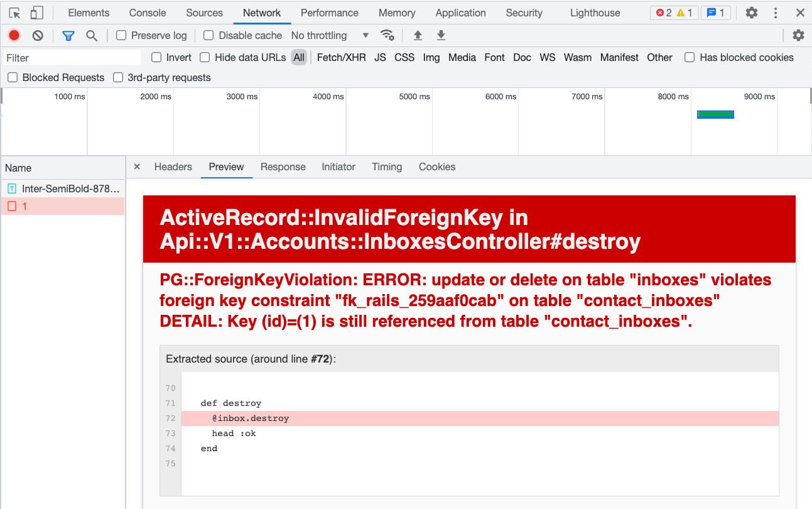Open the DevTools customize menu
Screen dimensions: 812x509
(777, 12)
